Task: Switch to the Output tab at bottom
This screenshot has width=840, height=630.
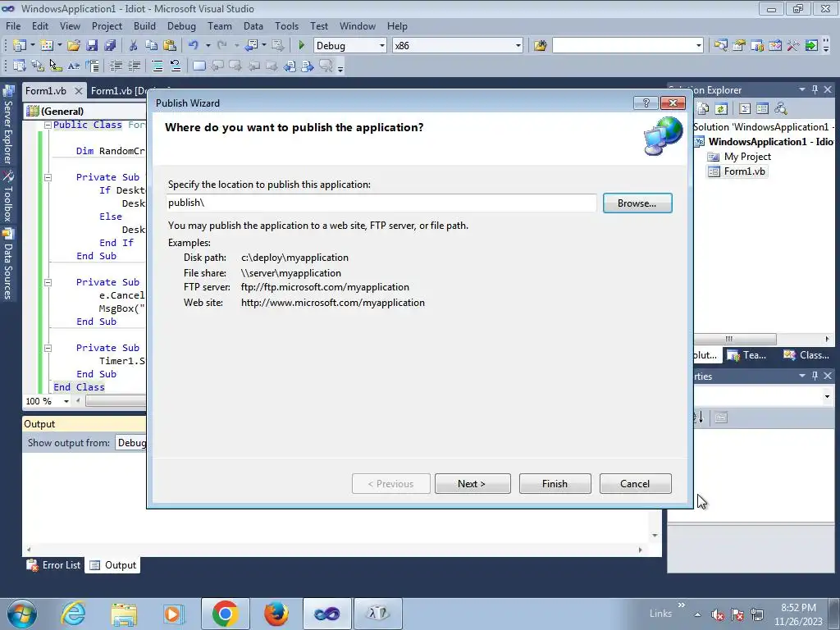Action: click(x=113, y=565)
